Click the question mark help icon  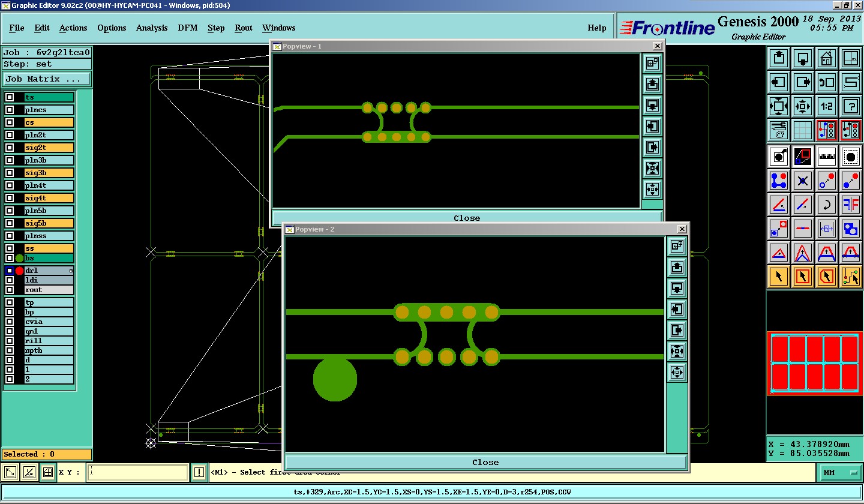(850, 106)
